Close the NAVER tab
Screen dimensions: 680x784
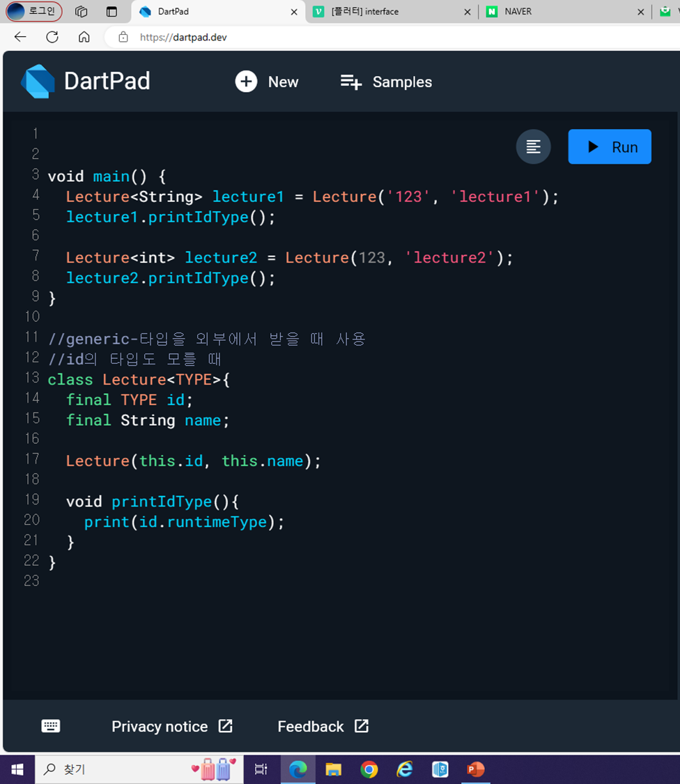pyautogui.click(x=640, y=12)
